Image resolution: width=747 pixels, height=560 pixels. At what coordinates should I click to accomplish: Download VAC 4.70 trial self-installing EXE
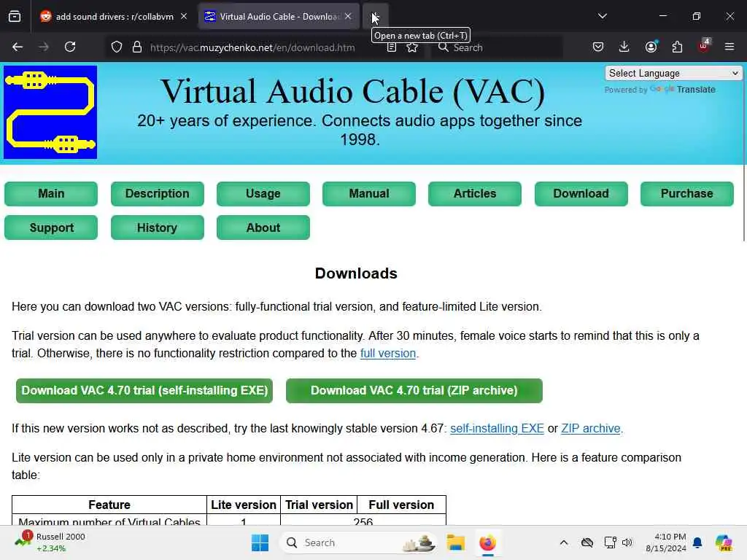[x=144, y=391]
